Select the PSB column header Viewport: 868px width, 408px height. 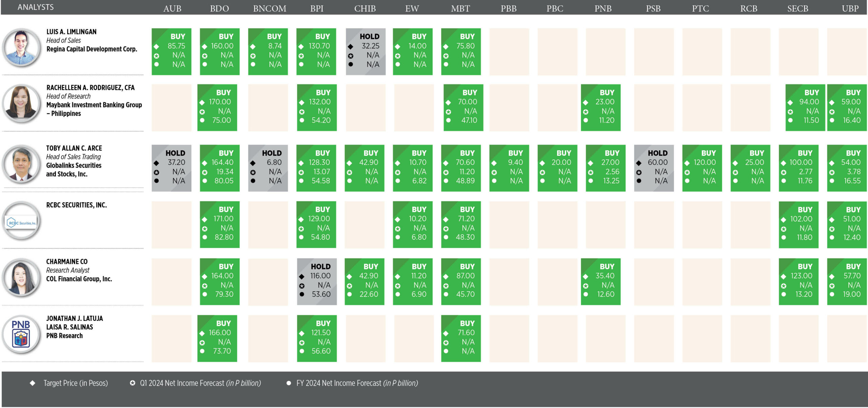tap(653, 8)
